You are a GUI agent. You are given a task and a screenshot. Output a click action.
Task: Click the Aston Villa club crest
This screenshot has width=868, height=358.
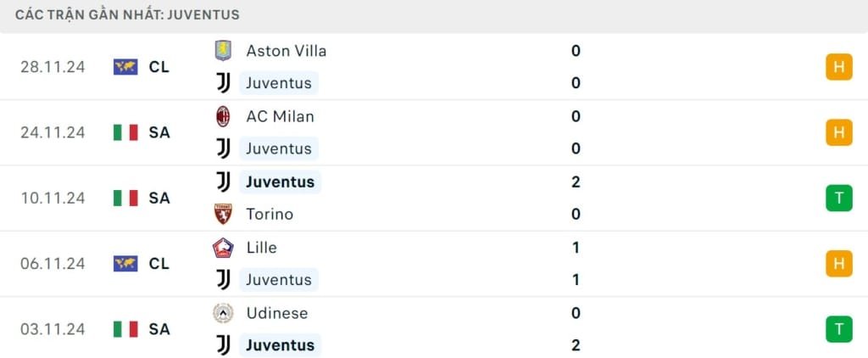tap(223, 51)
